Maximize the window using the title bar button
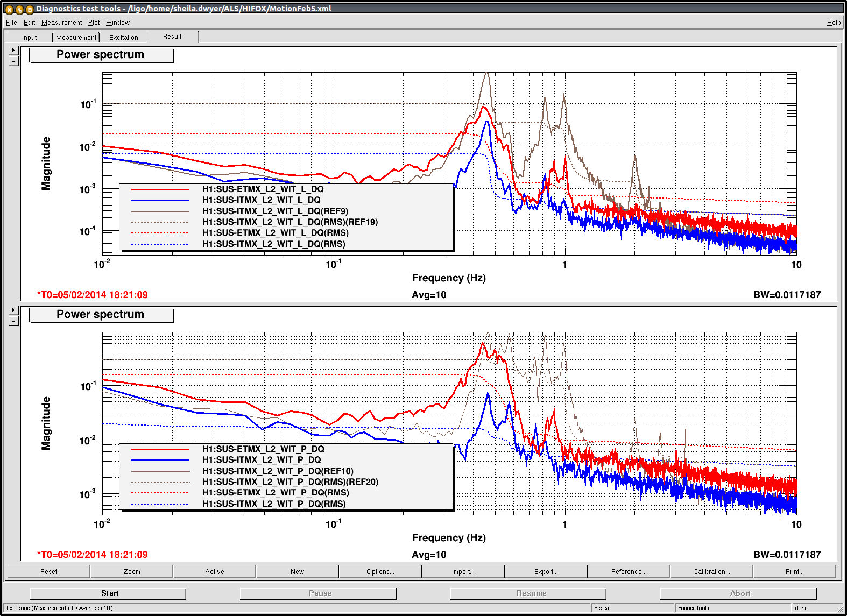The width and height of the screenshot is (847, 616). point(30,9)
